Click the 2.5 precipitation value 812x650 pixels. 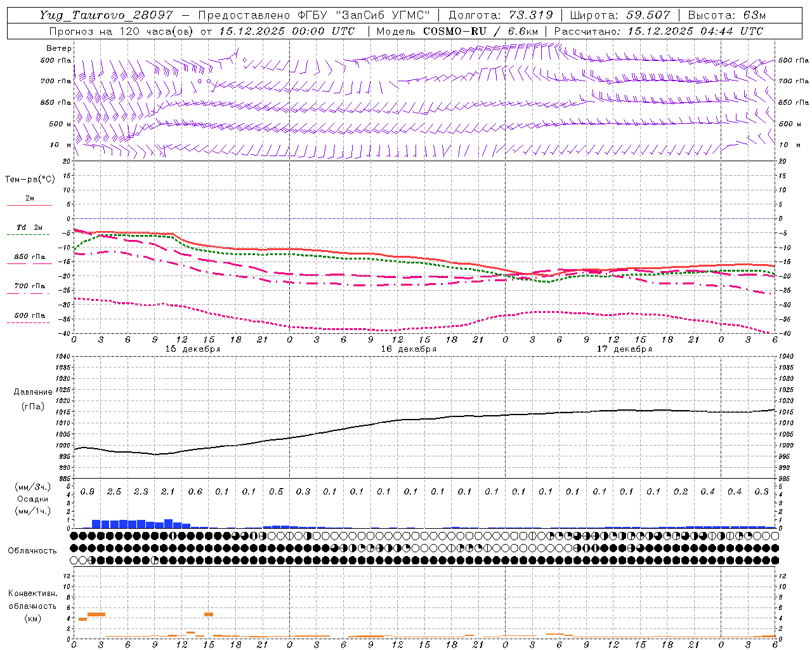coord(114,492)
